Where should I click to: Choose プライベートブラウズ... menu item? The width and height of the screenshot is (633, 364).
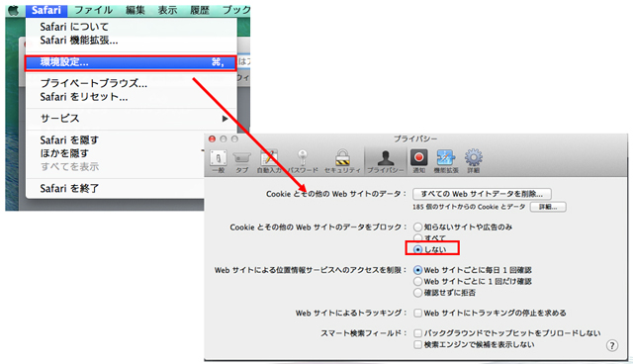tap(132, 83)
